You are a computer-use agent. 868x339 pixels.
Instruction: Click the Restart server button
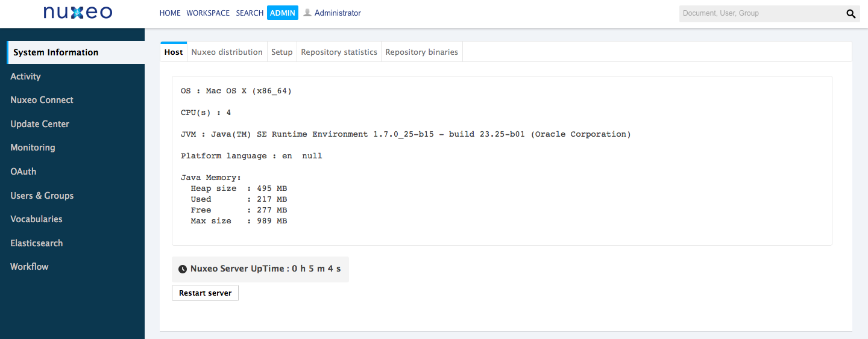click(x=205, y=293)
